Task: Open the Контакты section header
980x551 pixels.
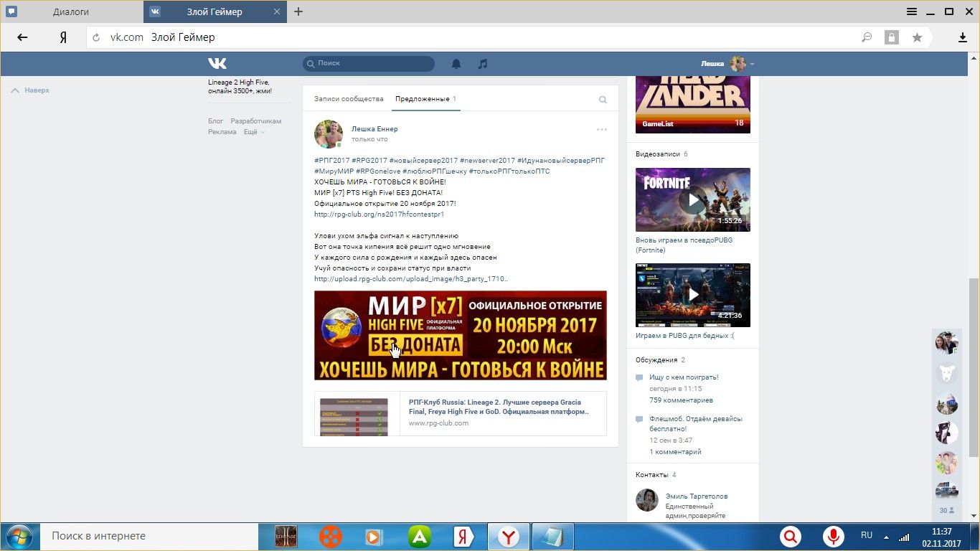Action: pos(656,475)
